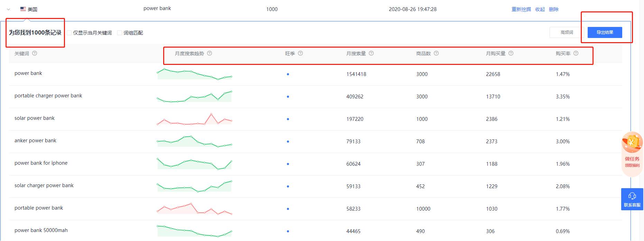
Task: Enable 词组匹配 checkbox
Action: 120,33
